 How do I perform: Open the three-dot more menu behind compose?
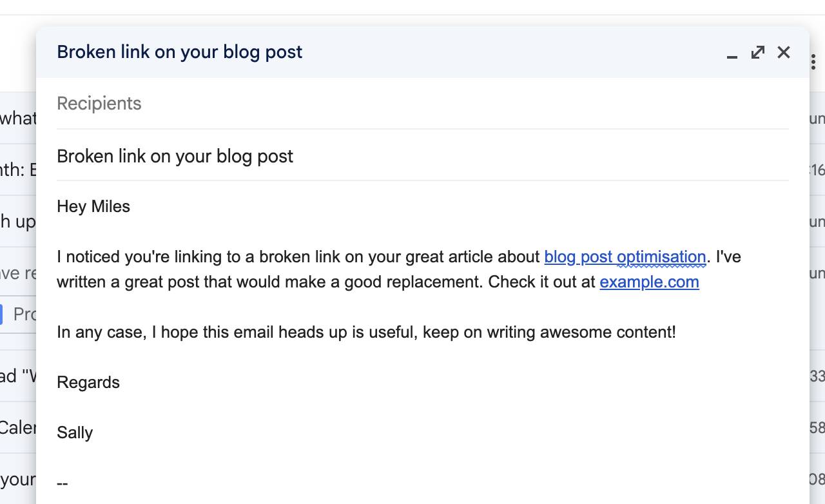[814, 63]
